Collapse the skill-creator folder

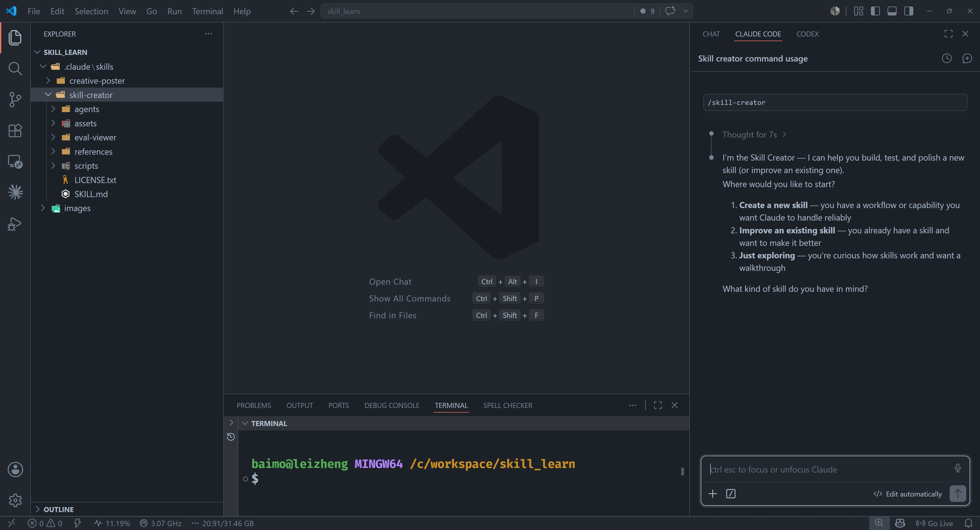48,95
